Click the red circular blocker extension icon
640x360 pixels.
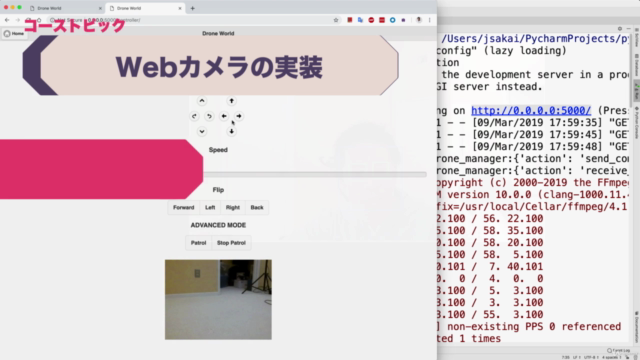pos(371,20)
